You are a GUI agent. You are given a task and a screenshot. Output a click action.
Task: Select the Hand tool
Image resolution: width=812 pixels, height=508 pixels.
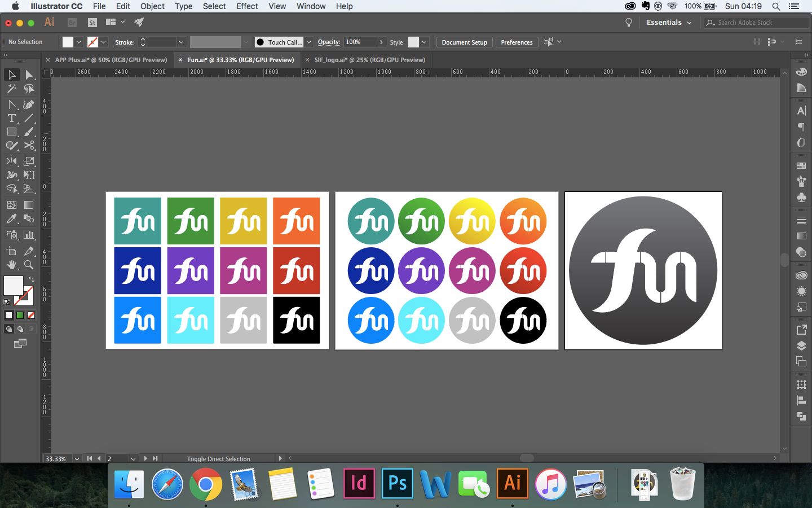[11, 264]
